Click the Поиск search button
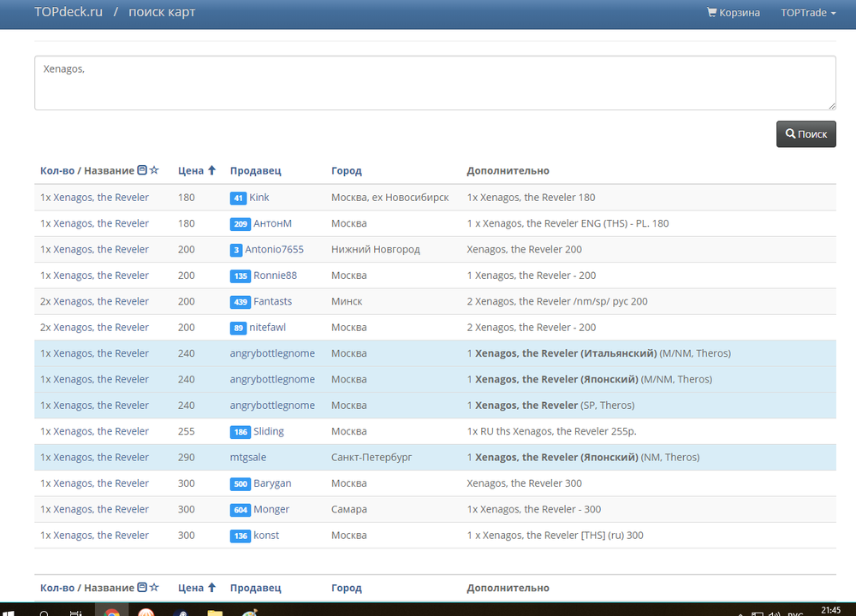Viewport: 856px width, 616px height. click(x=805, y=134)
